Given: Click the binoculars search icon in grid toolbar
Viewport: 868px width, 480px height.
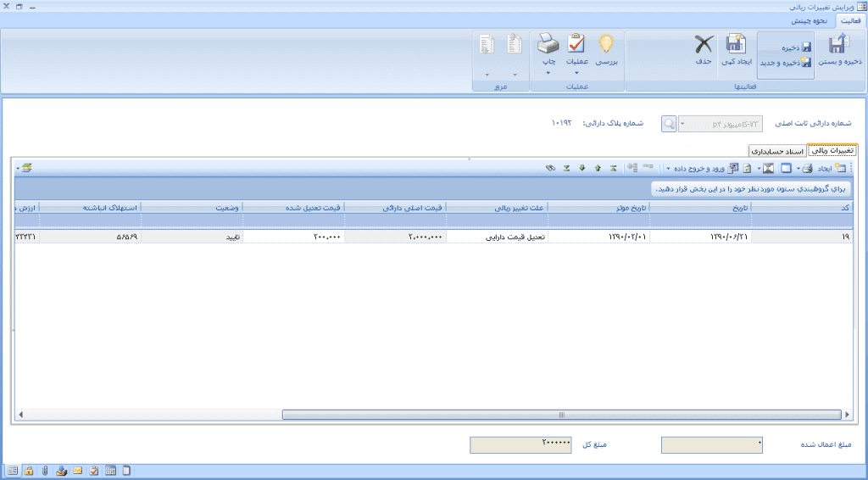Looking at the screenshot, I should pyautogui.click(x=549, y=168).
